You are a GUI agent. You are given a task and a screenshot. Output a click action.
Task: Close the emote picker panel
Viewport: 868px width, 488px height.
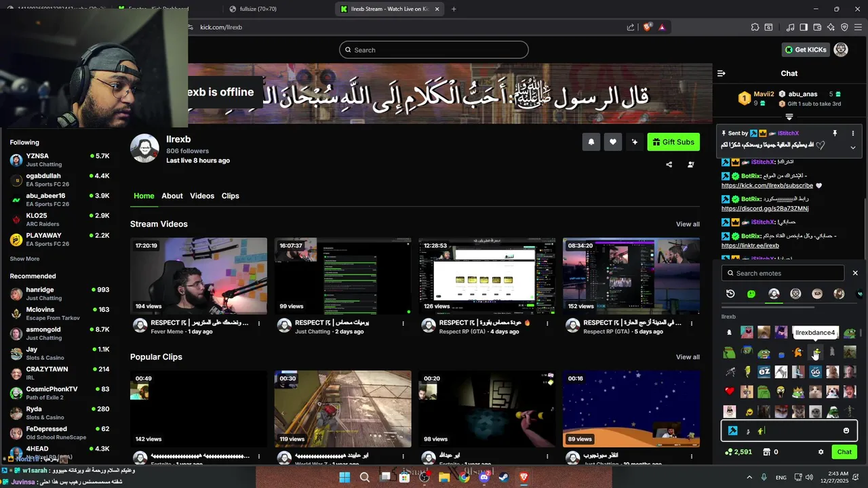click(x=855, y=273)
